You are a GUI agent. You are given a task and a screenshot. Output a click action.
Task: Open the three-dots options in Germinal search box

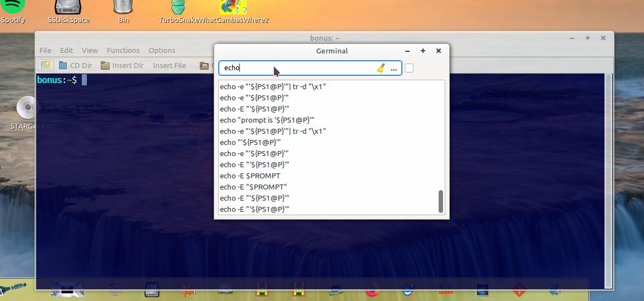pos(394,69)
